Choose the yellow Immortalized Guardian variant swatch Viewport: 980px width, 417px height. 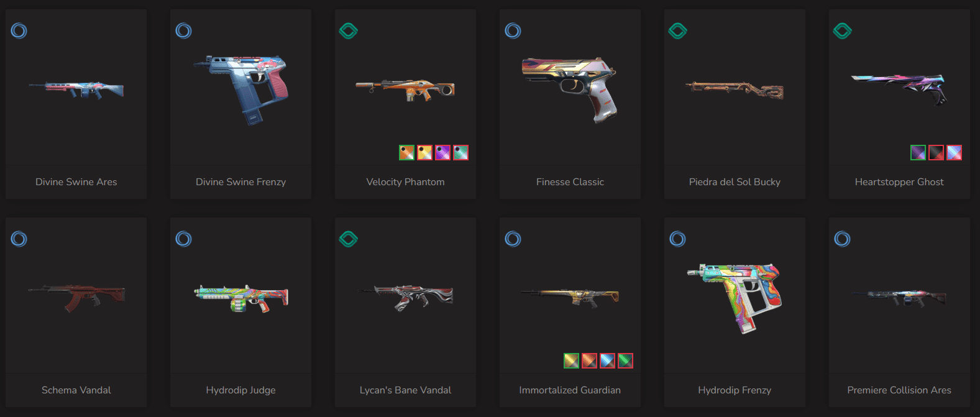572,360
